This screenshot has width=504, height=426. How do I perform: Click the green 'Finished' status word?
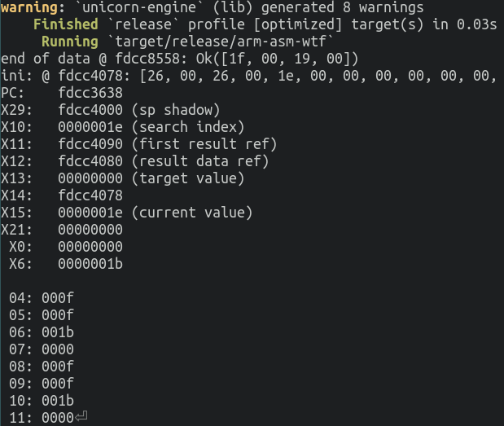66,24
